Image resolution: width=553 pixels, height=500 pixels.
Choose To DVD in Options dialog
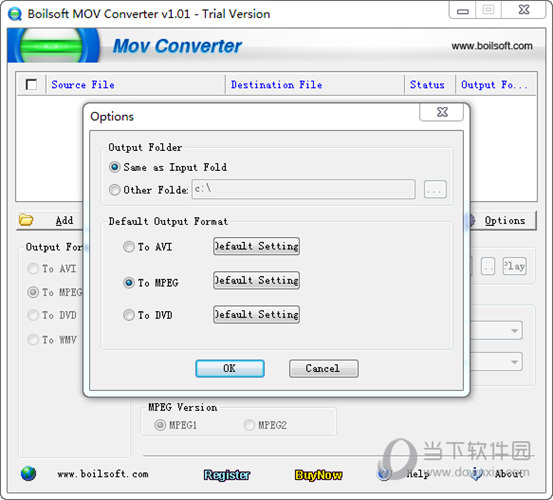[129, 315]
